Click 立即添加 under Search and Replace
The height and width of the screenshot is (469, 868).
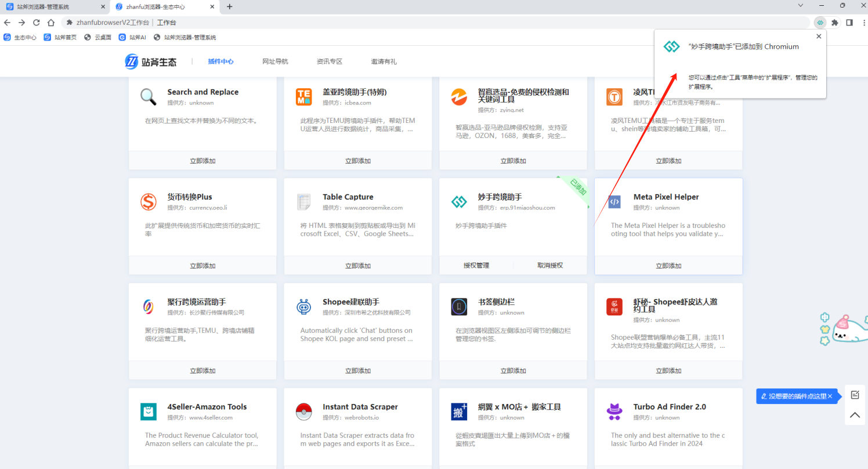pos(202,161)
